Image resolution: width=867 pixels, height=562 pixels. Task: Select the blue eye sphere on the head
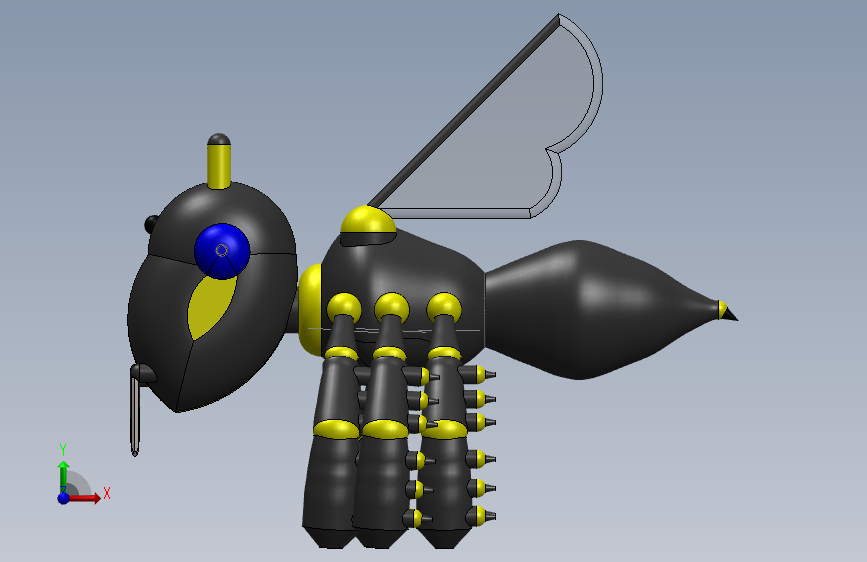point(222,251)
